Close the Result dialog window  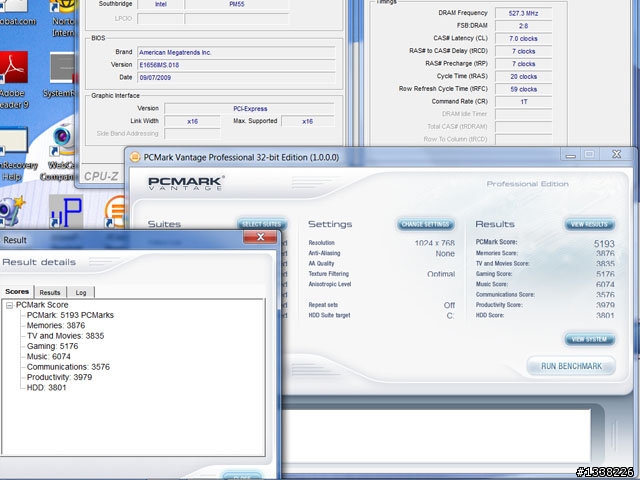pos(260,237)
